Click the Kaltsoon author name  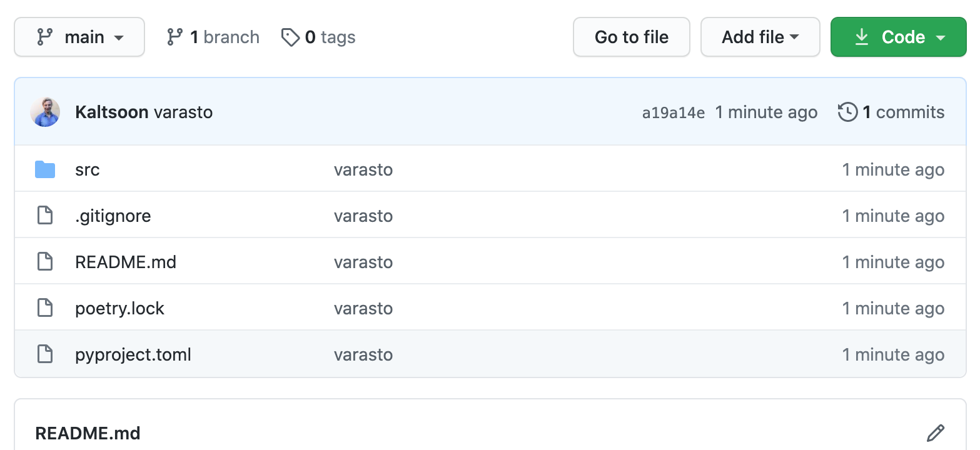[111, 112]
